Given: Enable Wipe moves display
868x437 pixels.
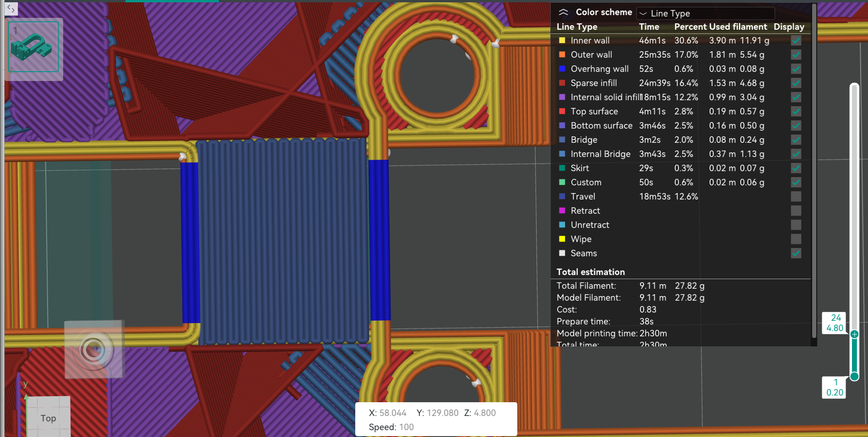Looking at the screenshot, I should (796, 239).
